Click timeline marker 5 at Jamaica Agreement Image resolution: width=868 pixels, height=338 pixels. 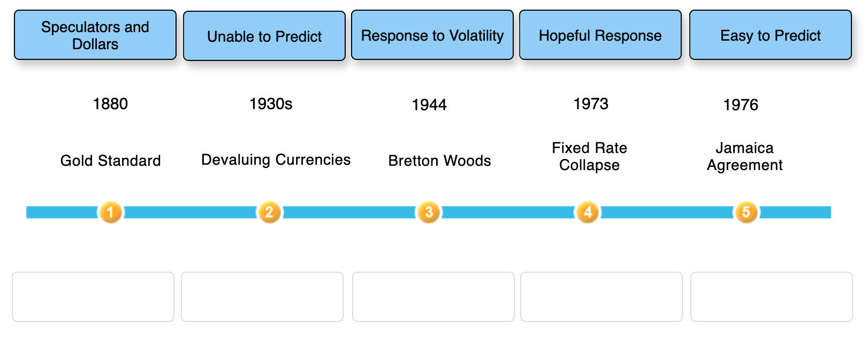(746, 212)
